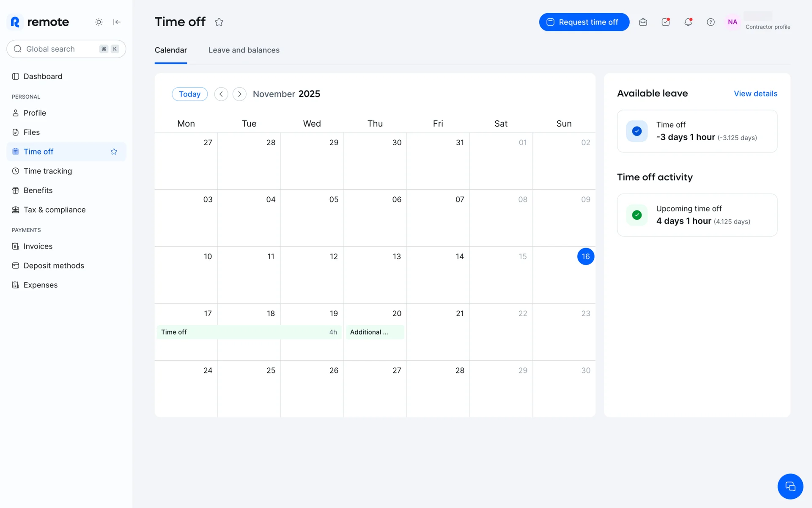Open the NA profile avatar menu
The width and height of the screenshot is (812, 508).
[732, 22]
